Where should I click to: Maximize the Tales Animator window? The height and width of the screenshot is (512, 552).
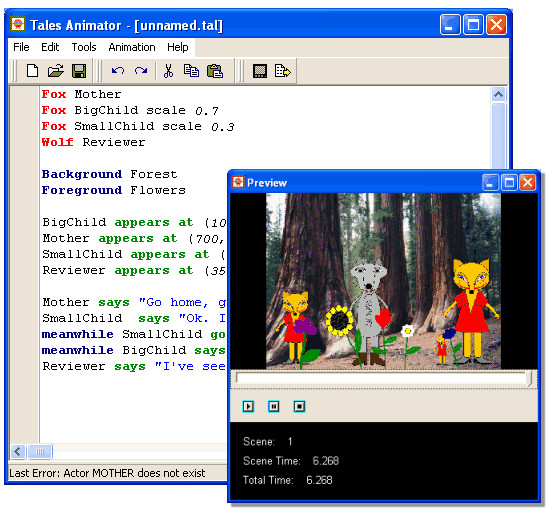pyautogui.click(x=473, y=25)
